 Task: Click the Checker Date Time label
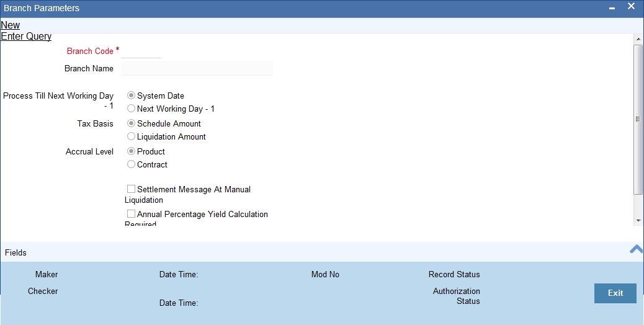click(x=179, y=303)
